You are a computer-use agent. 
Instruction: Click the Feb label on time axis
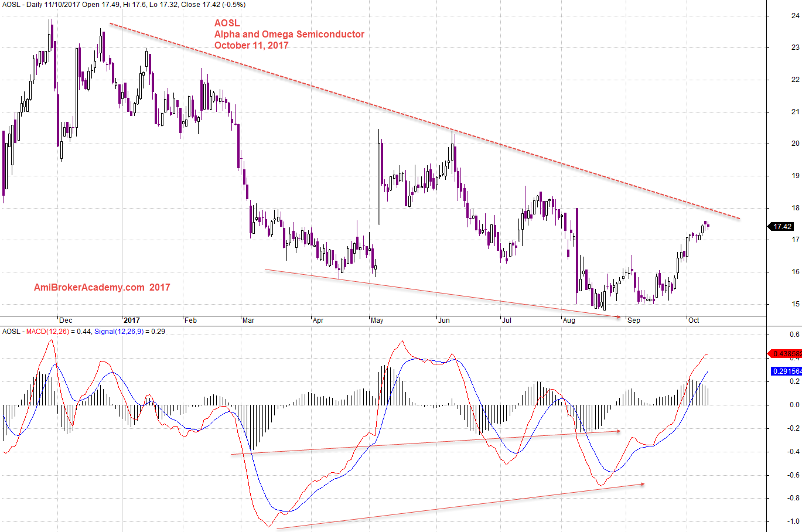click(x=190, y=320)
